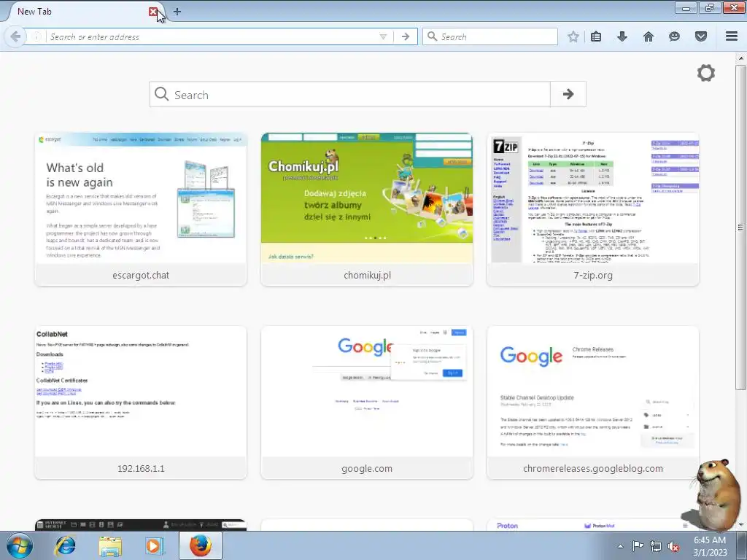
Task: Click the page vertical scrollbar
Action: (740, 227)
